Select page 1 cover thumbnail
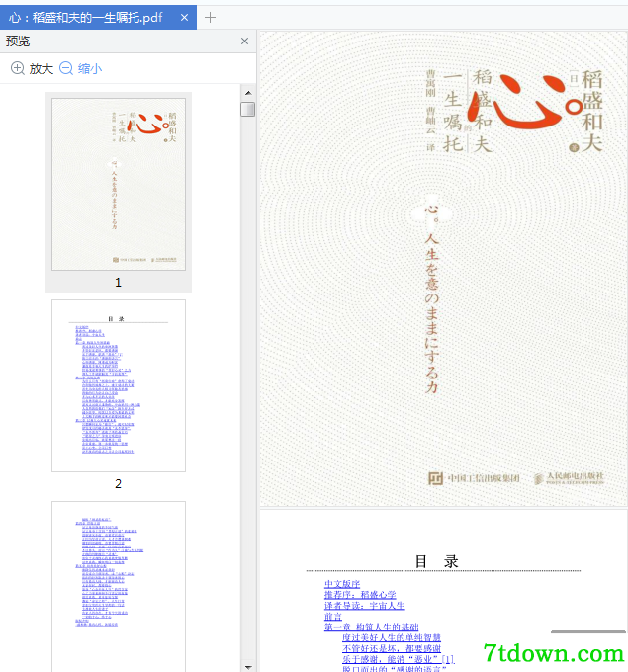628x672 pixels. click(x=119, y=184)
